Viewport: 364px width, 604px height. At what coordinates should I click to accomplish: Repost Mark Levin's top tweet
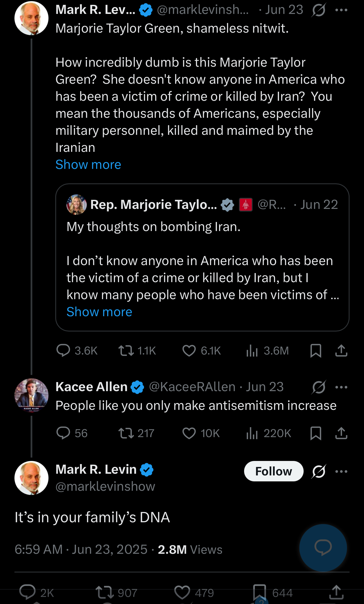coord(126,351)
